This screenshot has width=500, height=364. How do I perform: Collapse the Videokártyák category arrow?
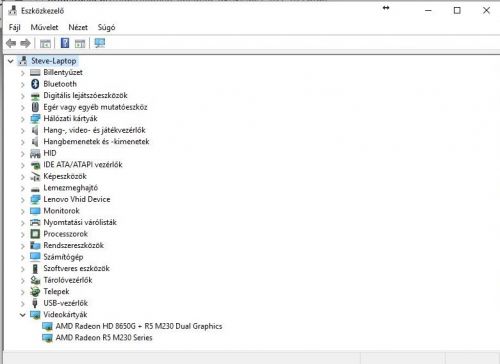point(22,315)
